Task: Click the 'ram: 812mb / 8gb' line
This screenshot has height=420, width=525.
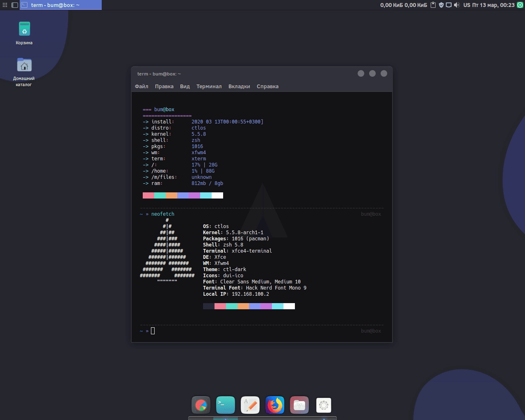Action: coord(183,183)
